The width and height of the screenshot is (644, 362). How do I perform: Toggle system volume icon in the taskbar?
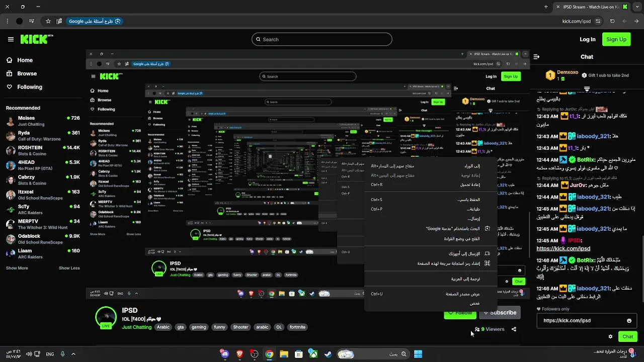click(29, 354)
